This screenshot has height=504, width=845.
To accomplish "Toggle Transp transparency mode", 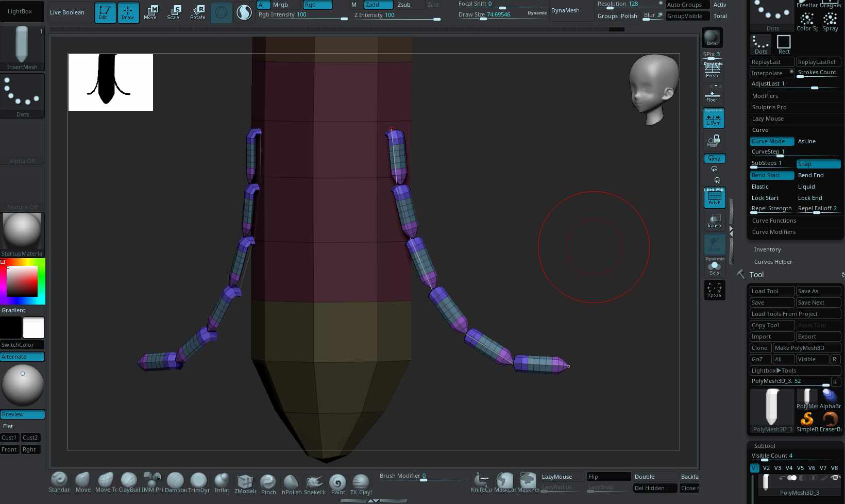I will [714, 221].
